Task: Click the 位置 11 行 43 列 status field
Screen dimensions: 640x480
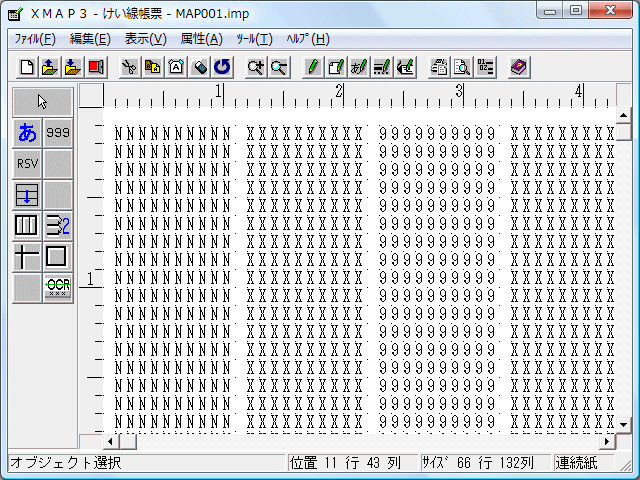Action: point(353,463)
